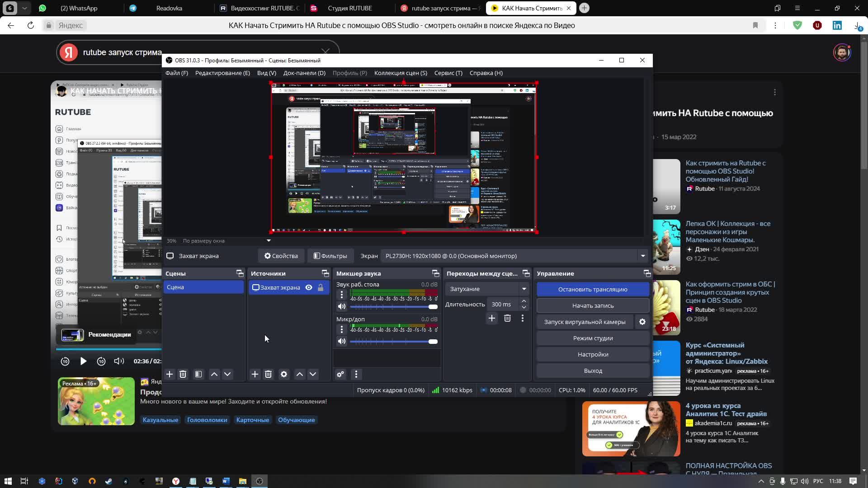Pop out the Переходы dock panel
Image resolution: width=868 pixels, height=488 pixels.
point(526,273)
